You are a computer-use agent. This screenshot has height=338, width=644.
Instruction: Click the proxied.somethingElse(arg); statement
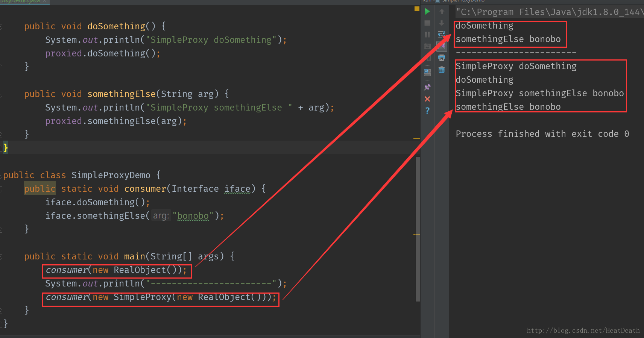[116, 121]
